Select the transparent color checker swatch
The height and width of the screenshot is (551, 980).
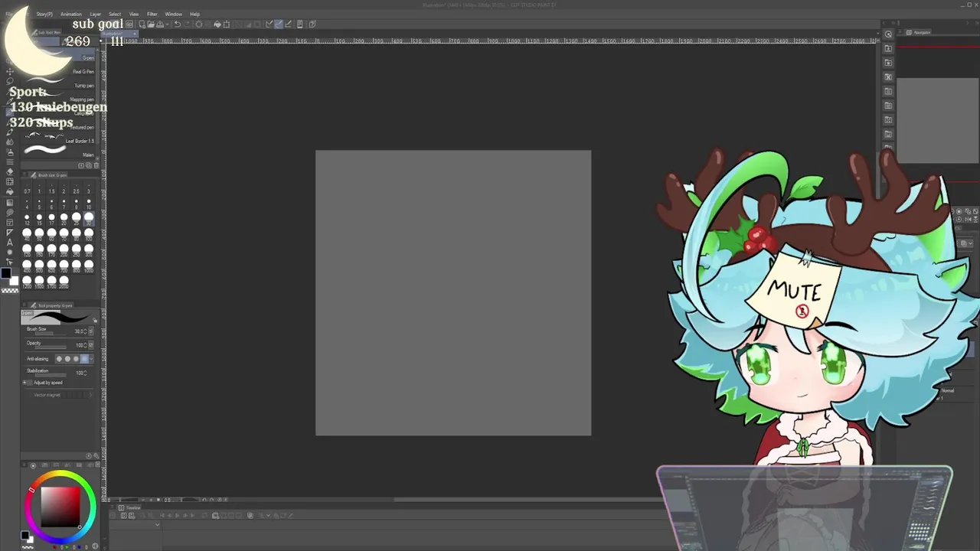(10, 291)
